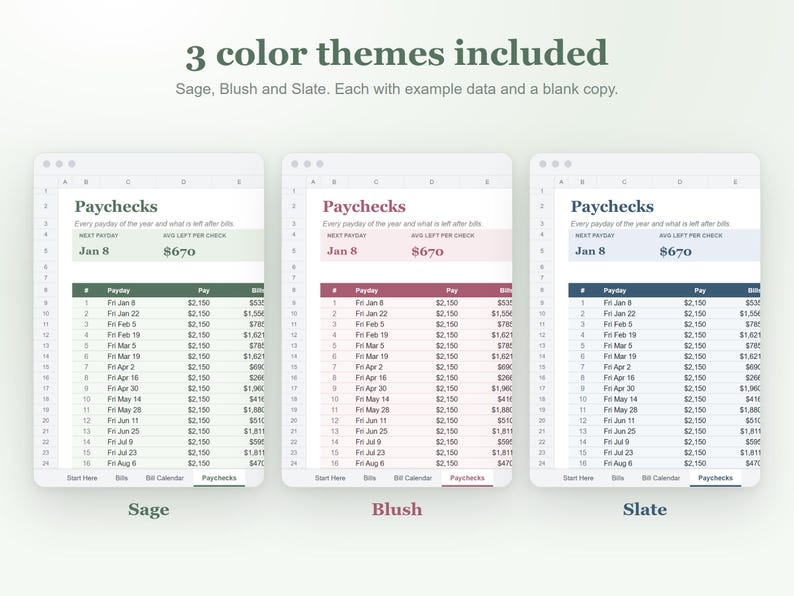Click the Paychecks title in Slate sheet
The image size is (794, 596).
coord(612,207)
